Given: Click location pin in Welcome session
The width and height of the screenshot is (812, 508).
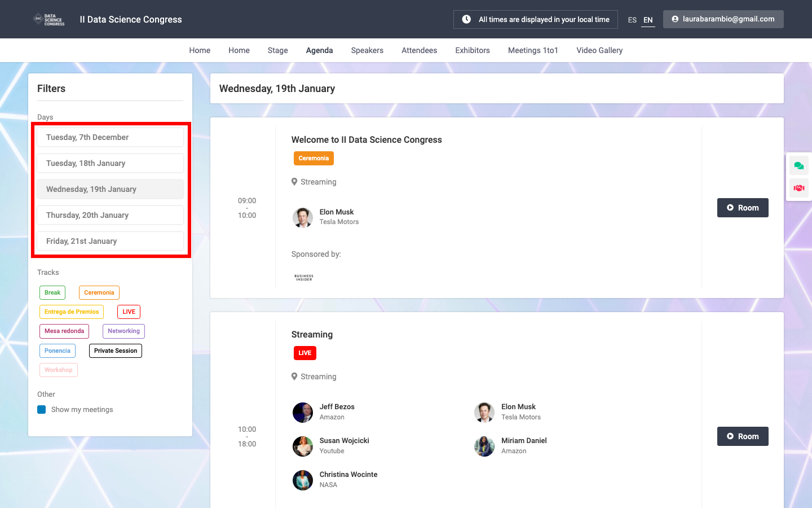Looking at the screenshot, I should pos(294,182).
